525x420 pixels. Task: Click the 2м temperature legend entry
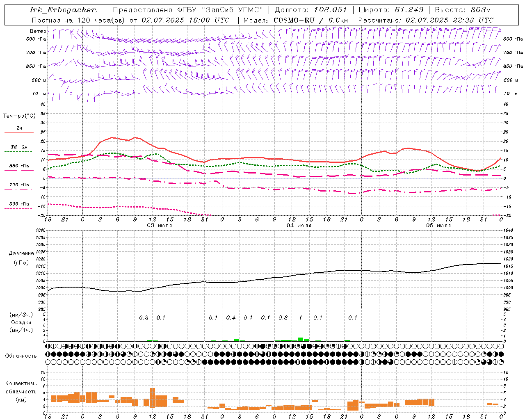point(19,128)
